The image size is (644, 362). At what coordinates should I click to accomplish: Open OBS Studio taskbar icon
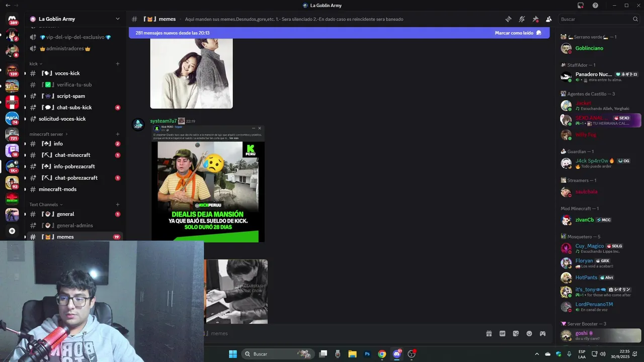[412, 354]
